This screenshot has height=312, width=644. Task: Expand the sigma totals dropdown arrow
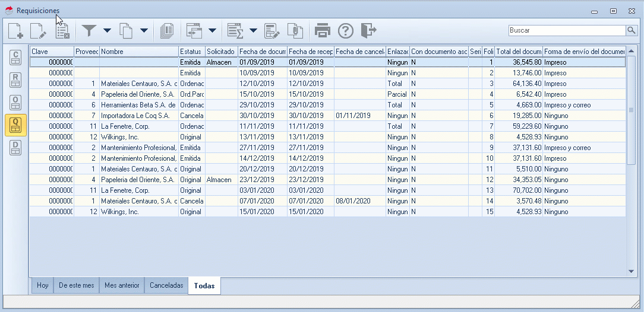click(253, 30)
